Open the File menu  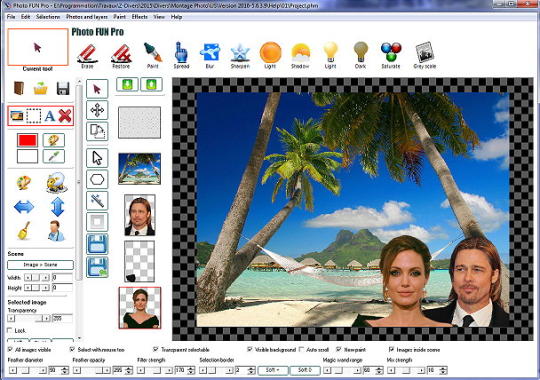pos(11,17)
